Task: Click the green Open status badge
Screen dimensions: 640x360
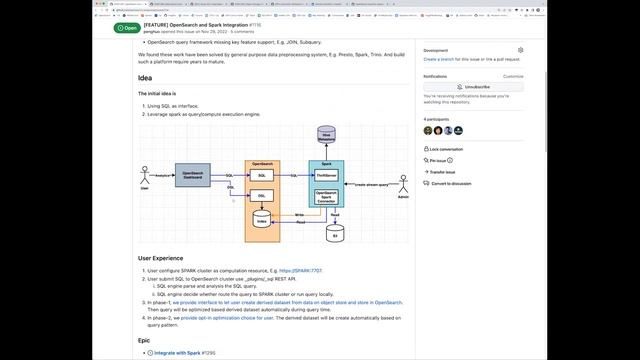Action: click(x=127, y=28)
